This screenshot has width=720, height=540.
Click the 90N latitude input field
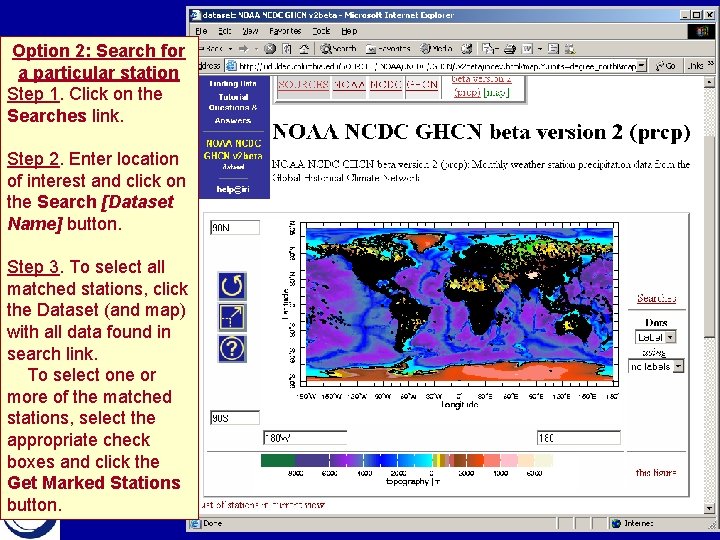(235, 227)
